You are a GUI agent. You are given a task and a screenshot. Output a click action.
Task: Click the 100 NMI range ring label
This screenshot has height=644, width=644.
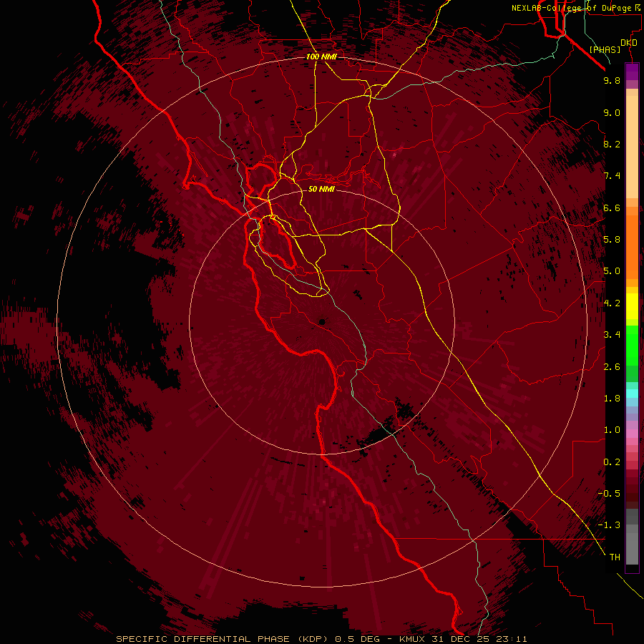[321, 57]
